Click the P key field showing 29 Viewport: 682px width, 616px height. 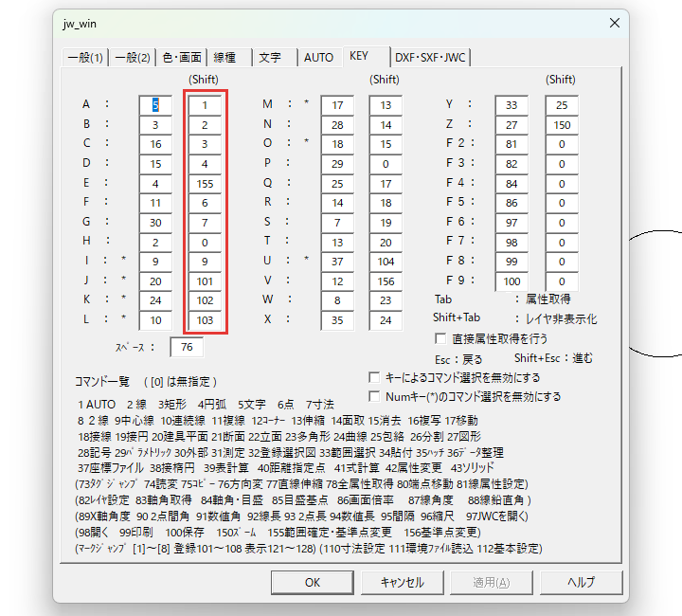pos(337,164)
